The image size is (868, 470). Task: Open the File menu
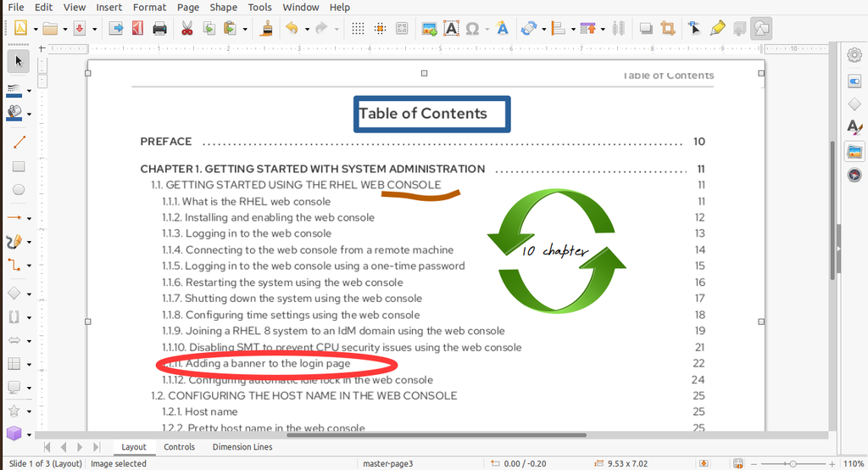coord(15,7)
